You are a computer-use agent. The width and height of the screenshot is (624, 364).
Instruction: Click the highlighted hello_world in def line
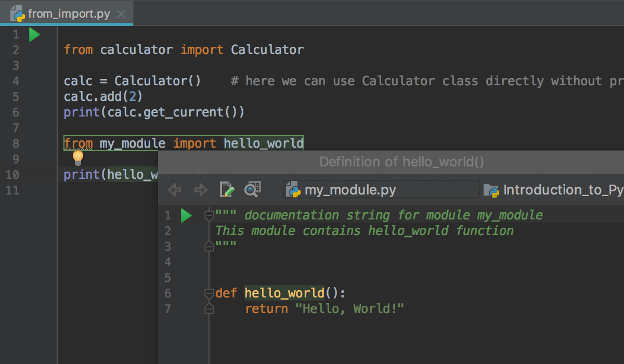284,293
